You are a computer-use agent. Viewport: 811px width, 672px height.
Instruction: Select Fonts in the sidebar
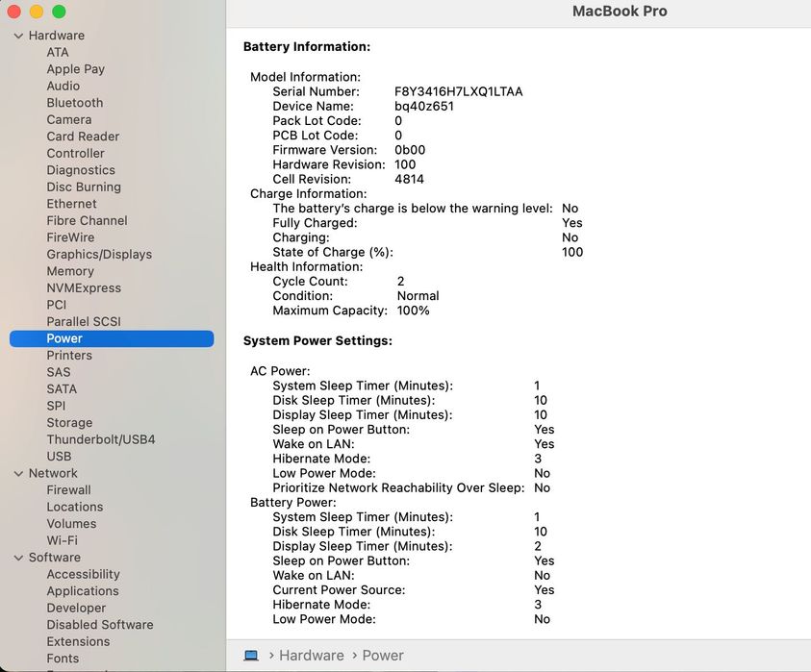(63, 659)
